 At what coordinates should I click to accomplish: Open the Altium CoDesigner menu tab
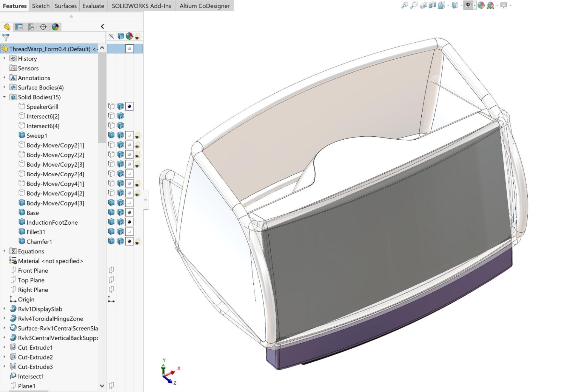[204, 5]
